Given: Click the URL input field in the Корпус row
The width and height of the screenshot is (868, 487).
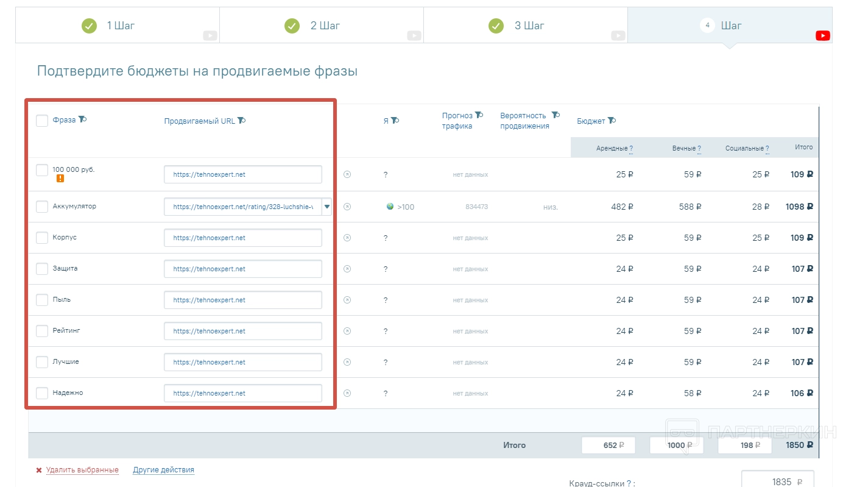Looking at the screenshot, I should pyautogui.click(x=242, y=238).
